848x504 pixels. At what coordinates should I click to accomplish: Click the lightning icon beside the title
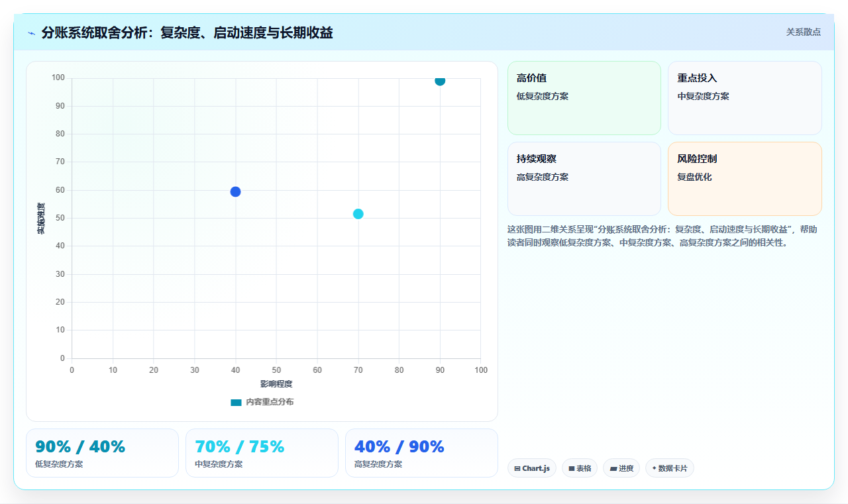[31, 33]
